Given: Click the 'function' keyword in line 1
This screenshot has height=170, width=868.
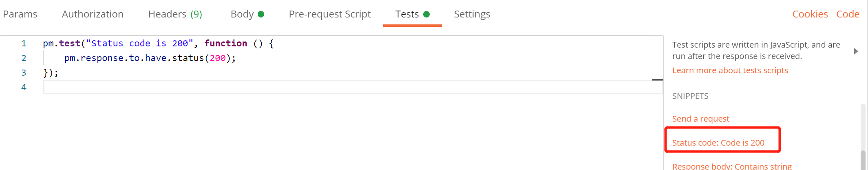Looking at the screenshot, I should click(225, 44).
